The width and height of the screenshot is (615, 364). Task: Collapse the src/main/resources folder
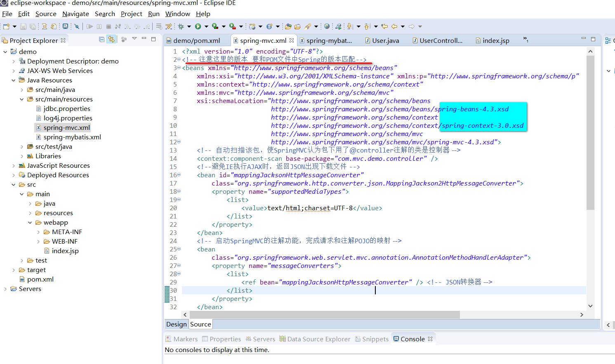coord(21,99)
